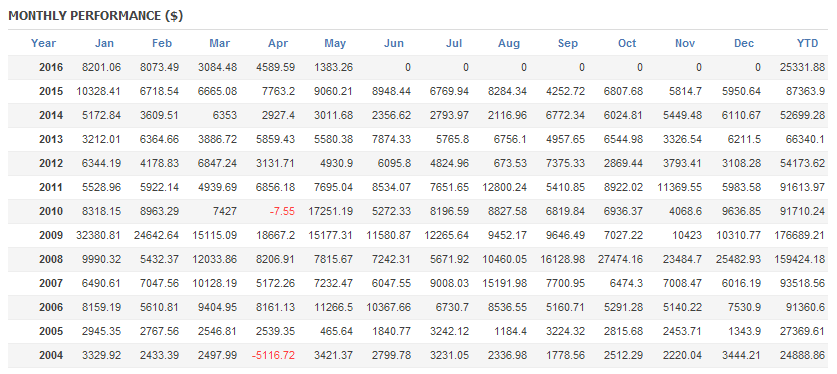
Task: Select the 2009 year row label
Action: pos(51,236)
